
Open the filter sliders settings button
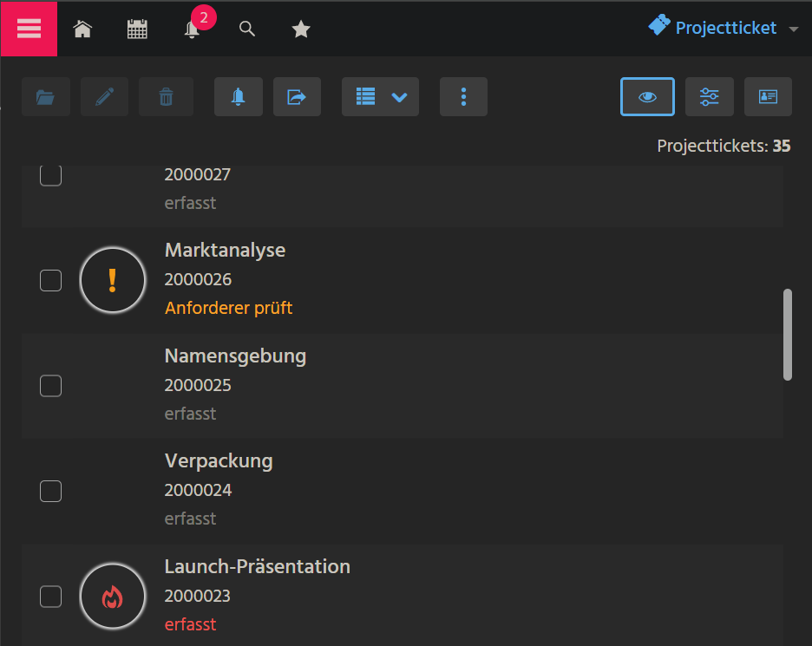(x=709, y=97)
